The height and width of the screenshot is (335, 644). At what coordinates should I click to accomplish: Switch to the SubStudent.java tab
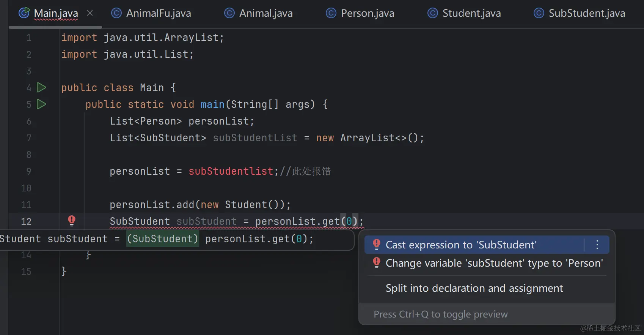click(x=586, y=13)
